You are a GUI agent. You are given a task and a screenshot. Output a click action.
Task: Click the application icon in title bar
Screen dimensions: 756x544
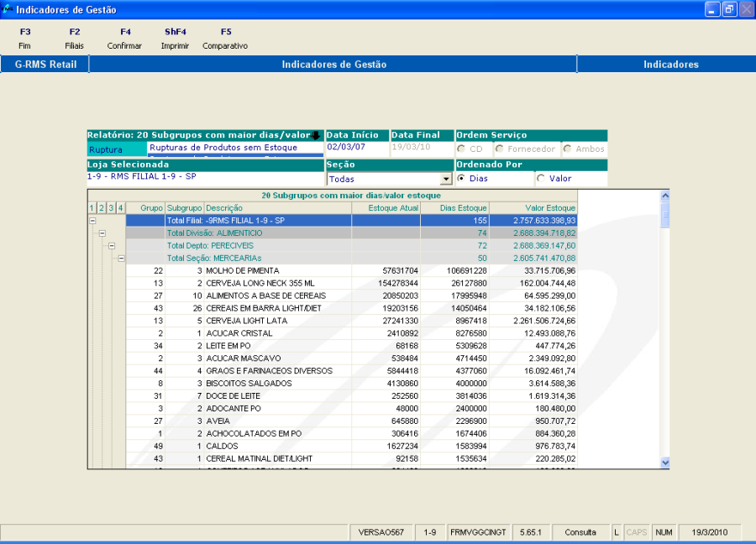coord(8,9)
